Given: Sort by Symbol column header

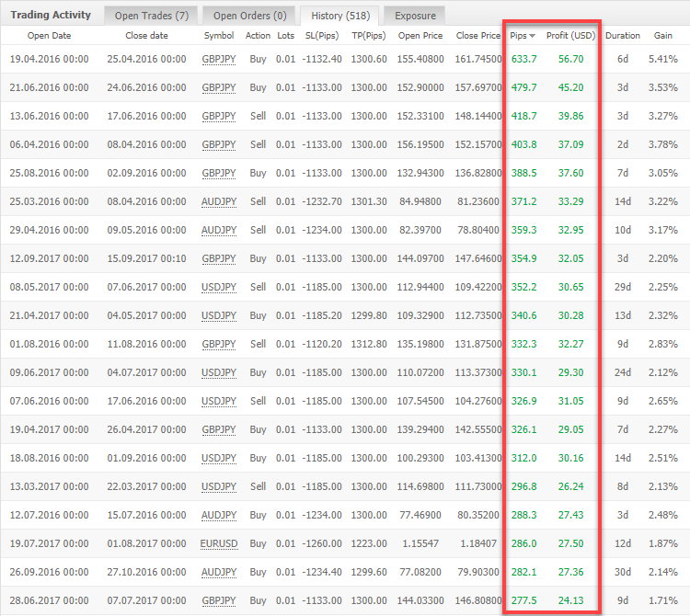Looking at the screenshot, I should (219, 36).
